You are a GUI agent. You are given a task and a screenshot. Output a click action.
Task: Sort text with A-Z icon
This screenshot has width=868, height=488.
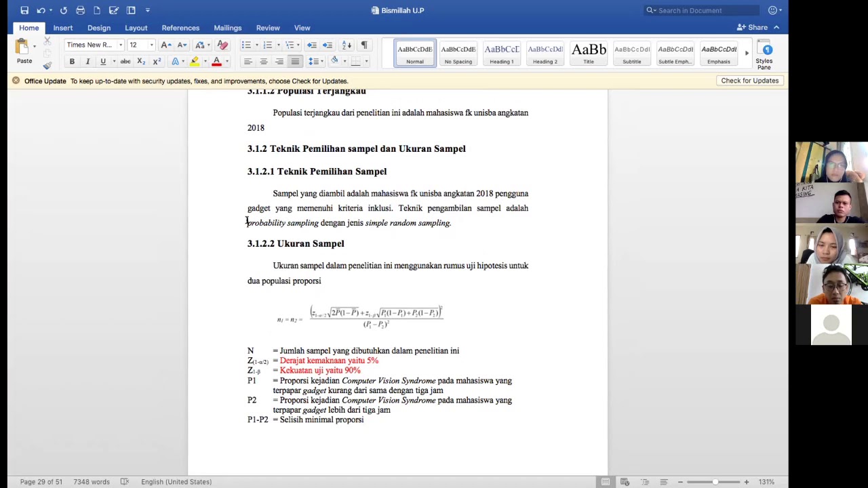(347, 45)
